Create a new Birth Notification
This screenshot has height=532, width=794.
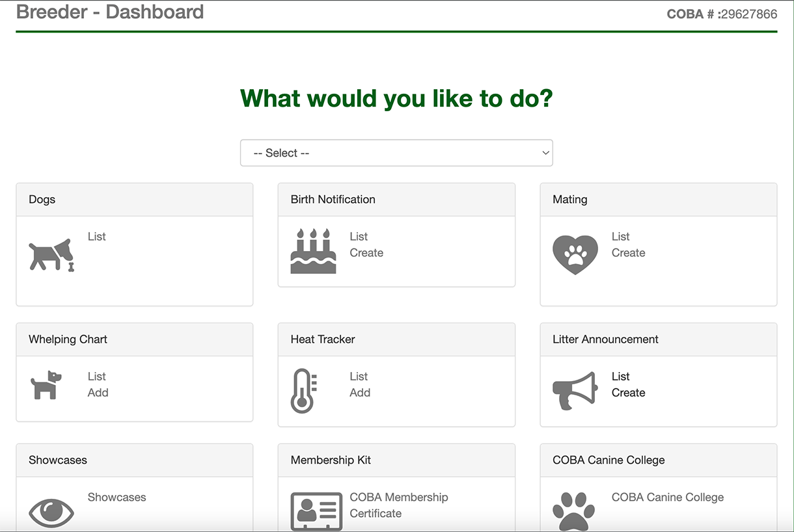pyautogui.click(x=366, y=253)
